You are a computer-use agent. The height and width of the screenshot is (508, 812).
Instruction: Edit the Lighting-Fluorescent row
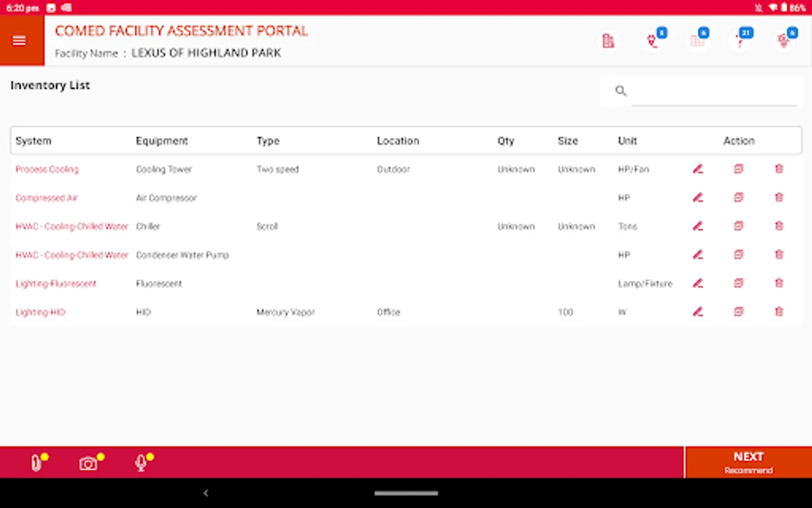coord(698,283)
